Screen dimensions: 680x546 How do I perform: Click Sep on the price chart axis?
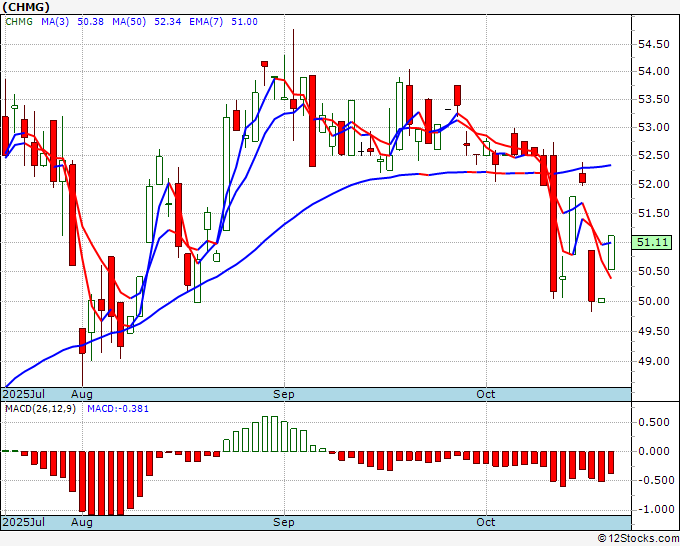[284, 394]
